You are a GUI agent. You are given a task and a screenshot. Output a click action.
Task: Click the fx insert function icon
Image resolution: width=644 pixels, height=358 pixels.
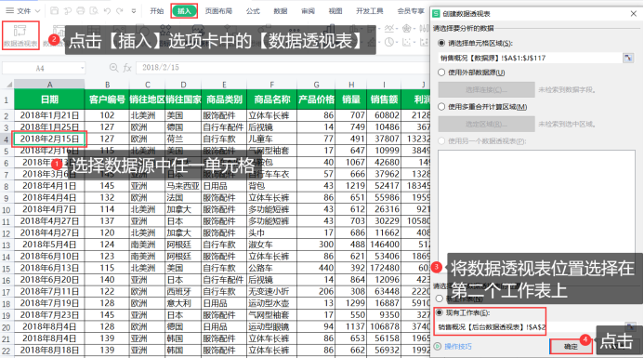pyautogui.click(x=127, y=68)
